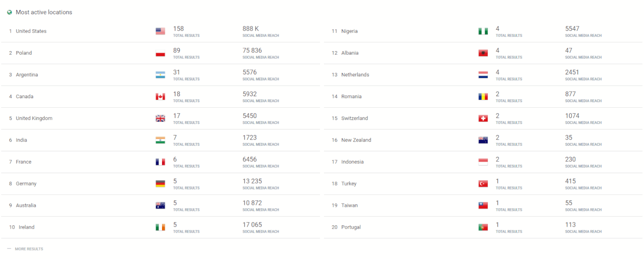Viewport: 644px width, 259px height.
Task: Select the Germany country name
Action: 26,184
